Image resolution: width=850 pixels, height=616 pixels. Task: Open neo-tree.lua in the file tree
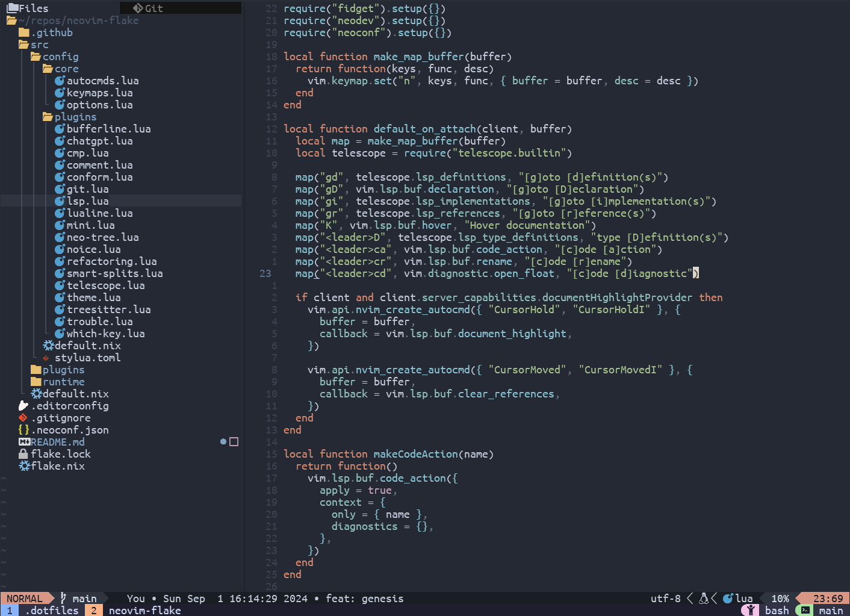pyautogui.click(x=103, y=237)
